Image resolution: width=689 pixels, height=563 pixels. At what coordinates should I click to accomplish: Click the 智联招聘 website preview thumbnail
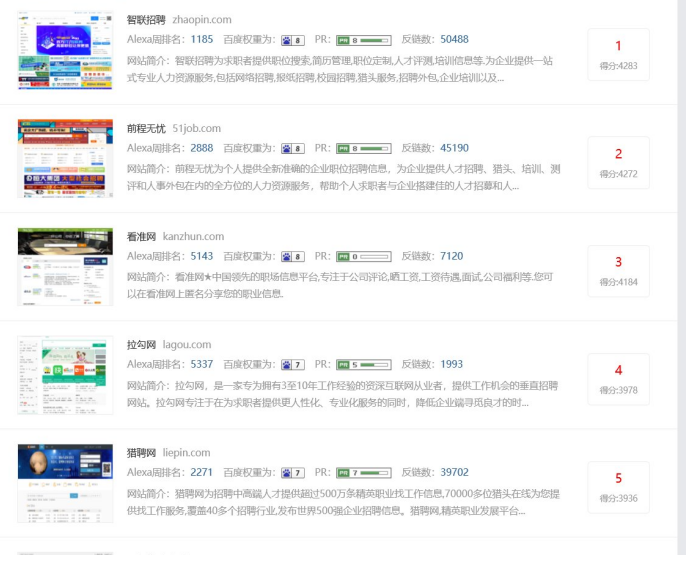pyautogui.click(x=65, y=51)
